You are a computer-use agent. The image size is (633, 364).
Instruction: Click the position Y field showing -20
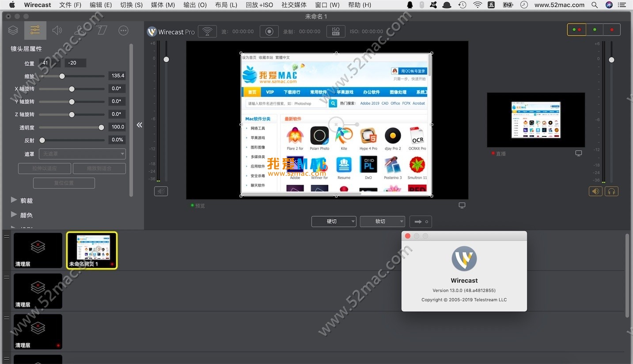coord(75,63)
